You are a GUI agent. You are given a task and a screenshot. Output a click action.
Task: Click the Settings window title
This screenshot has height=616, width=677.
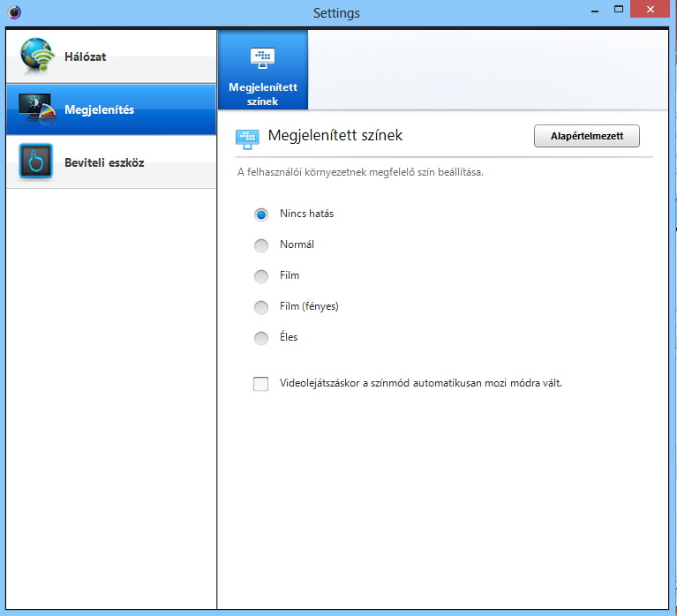coord(336,13)
